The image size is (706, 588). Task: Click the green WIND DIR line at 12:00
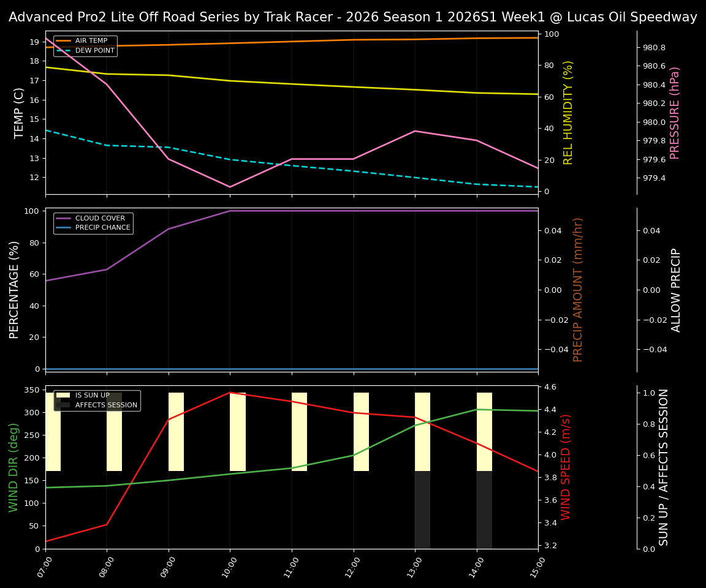(353, 455)
